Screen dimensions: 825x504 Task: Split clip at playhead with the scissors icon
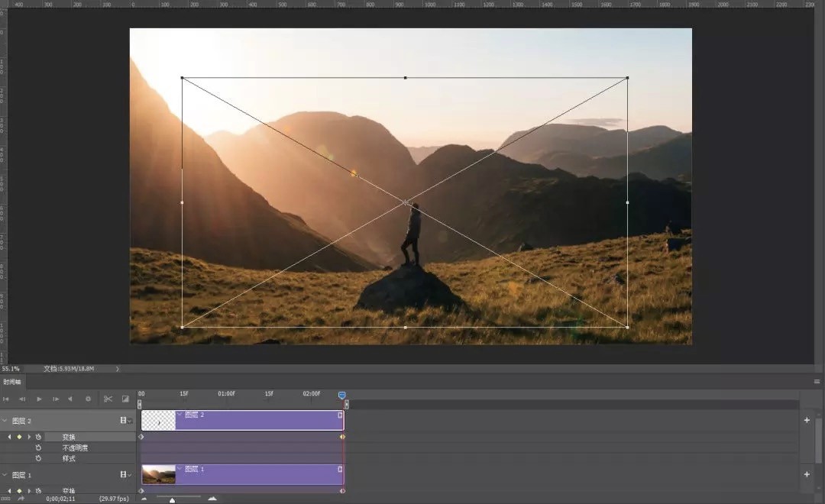[107, 399]
